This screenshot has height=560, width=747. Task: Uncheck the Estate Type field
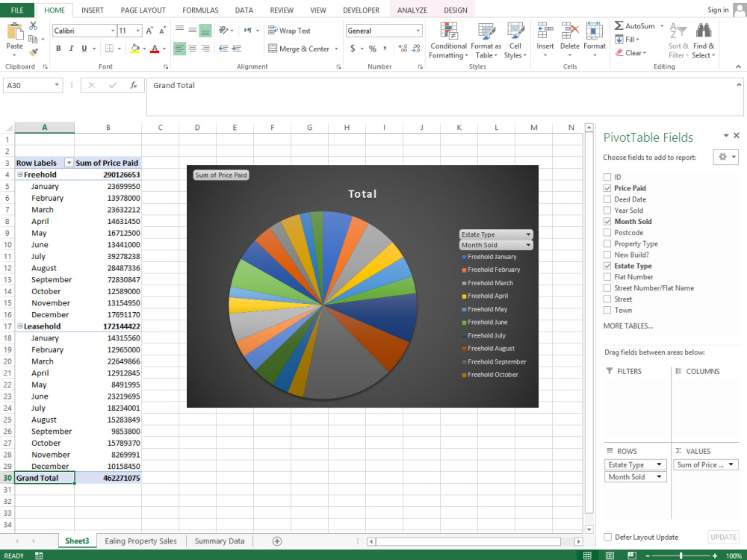[x=607, y=267]
